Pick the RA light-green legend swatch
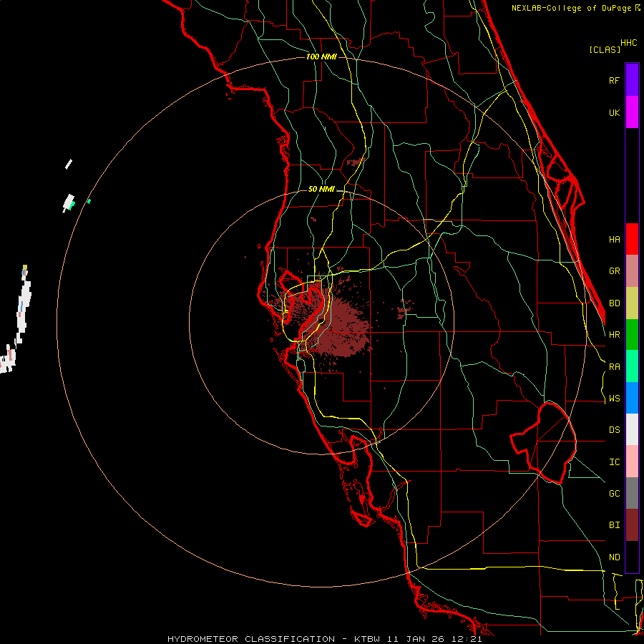644x644 pixels. [632, 366]
